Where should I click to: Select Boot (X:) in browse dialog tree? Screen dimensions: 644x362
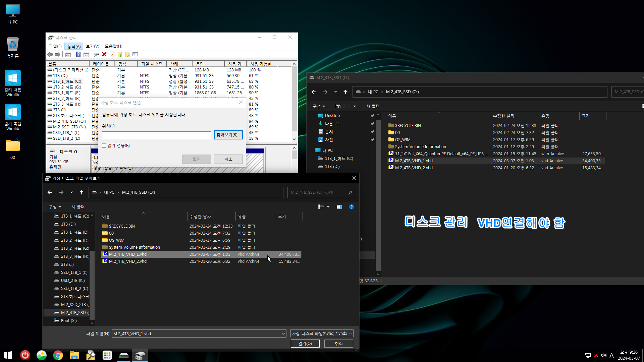[65, 321]
